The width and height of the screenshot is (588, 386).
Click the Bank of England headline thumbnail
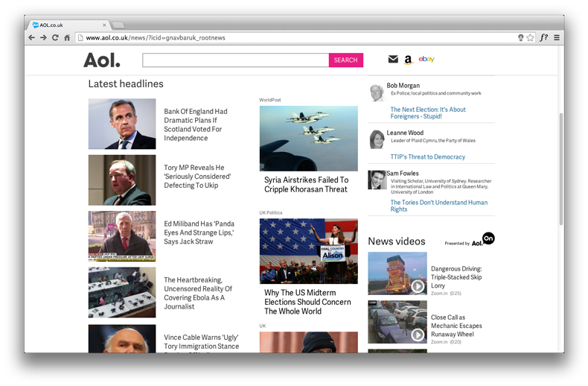point(122,124)
